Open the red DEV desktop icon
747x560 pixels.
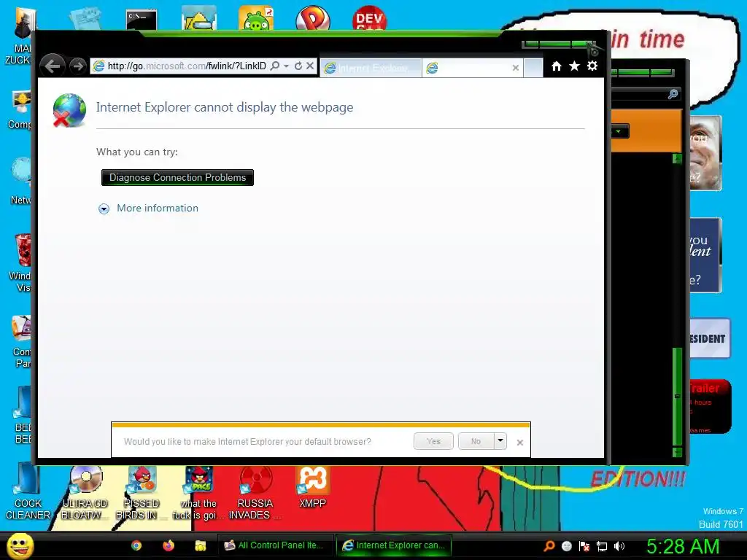click(x=369, y=18)
